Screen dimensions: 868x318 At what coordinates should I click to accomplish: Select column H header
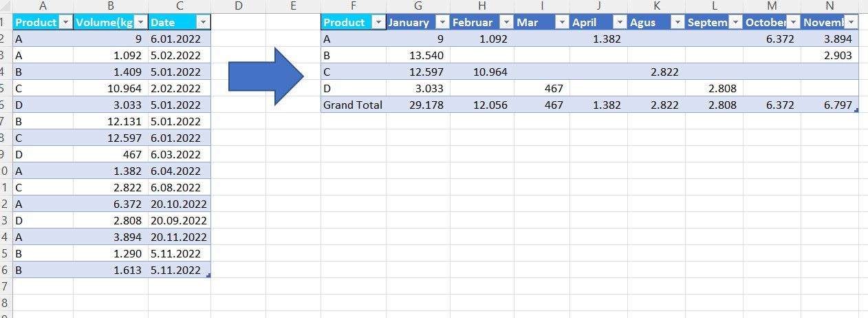[x=482, y=6]
